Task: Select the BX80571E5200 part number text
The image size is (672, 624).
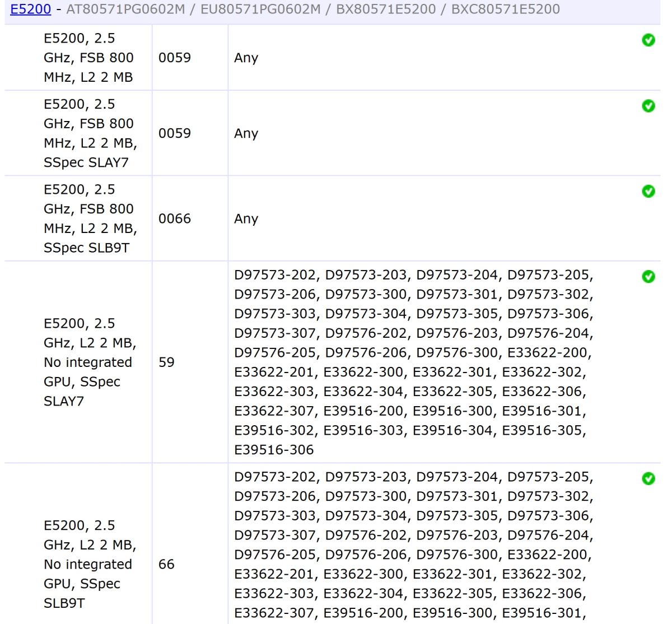Action: coord(386,9)
